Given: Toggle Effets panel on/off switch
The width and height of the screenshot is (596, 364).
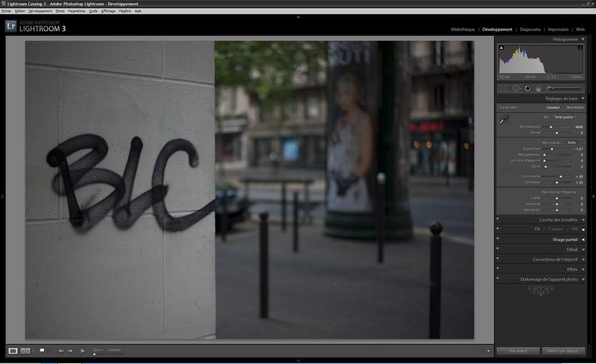Looking at the screenshot, I should [x=498, y=269].
